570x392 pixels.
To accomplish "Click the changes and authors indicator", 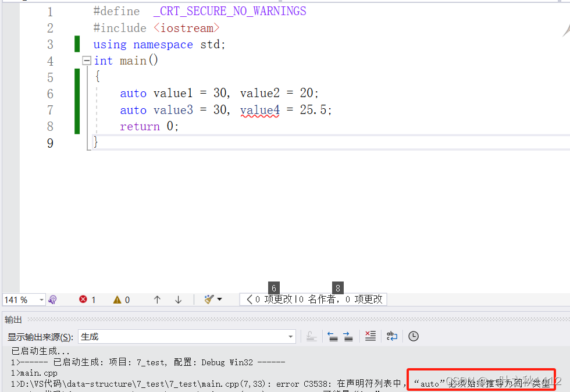I will pos(313,300).
